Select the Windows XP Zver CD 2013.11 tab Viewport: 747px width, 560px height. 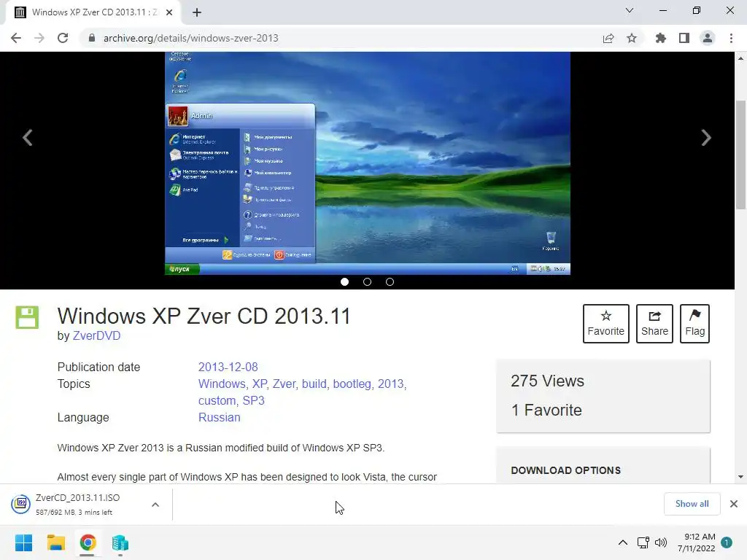tap(94, 12)
